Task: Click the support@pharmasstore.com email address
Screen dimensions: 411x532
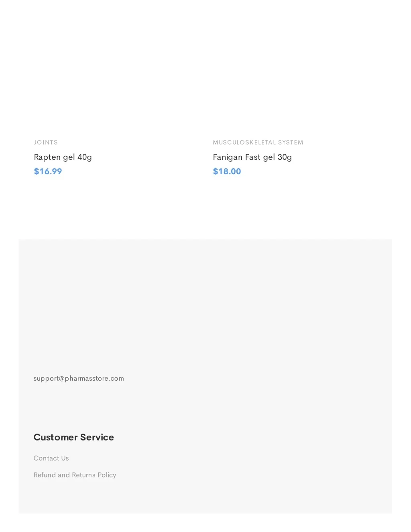Action: 79,378
